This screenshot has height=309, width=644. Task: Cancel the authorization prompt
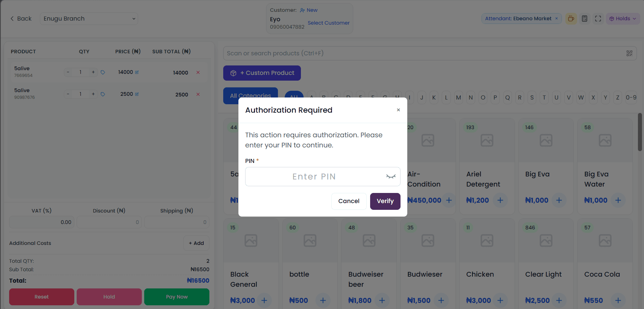[349, 201]
